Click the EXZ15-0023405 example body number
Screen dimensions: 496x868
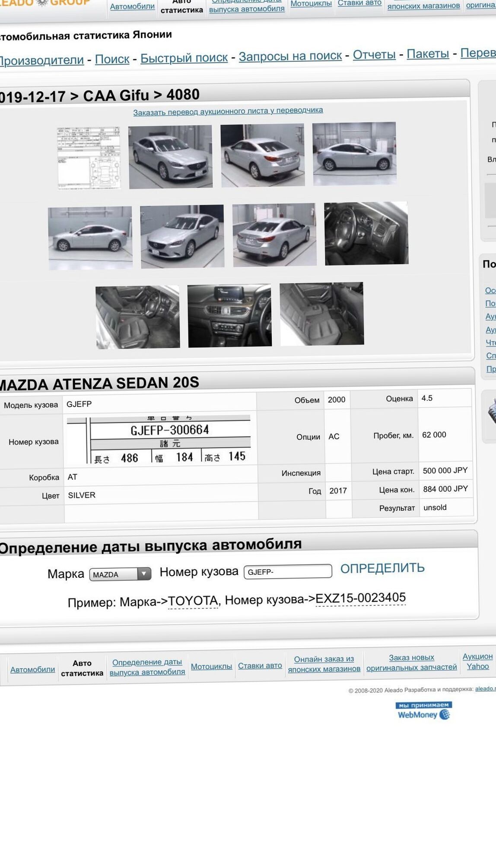tap(361, 598)
